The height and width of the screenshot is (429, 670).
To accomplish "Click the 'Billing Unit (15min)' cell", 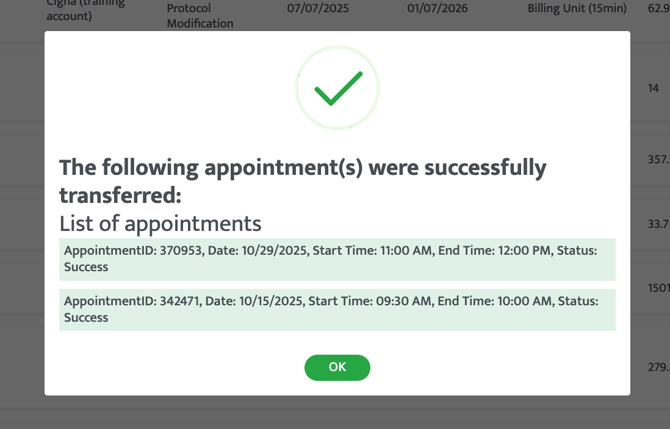I will coord(577,9).
